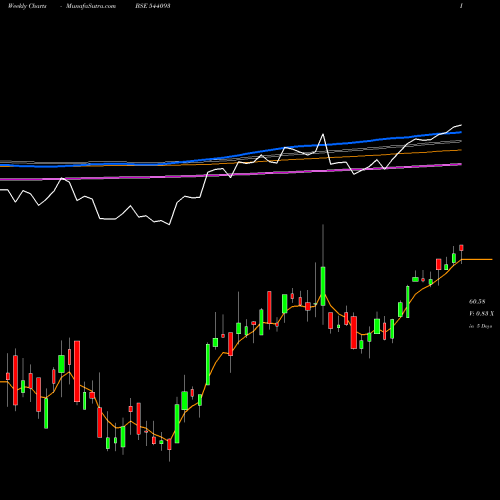This screenshot has height=500, width=500.
Task: Click the '60.58' price value
Action: [477, 302]
